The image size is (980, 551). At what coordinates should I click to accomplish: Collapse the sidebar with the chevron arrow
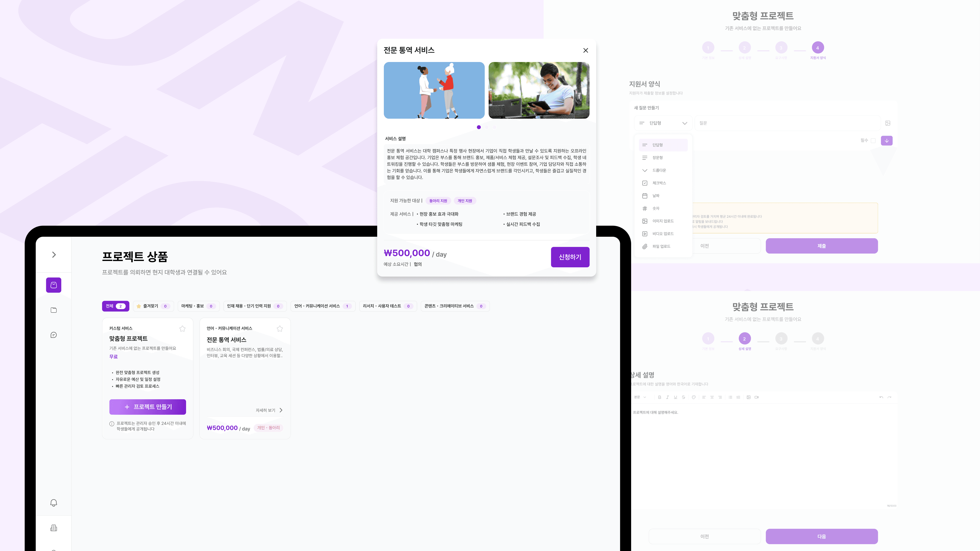click(x=54, y=255)
